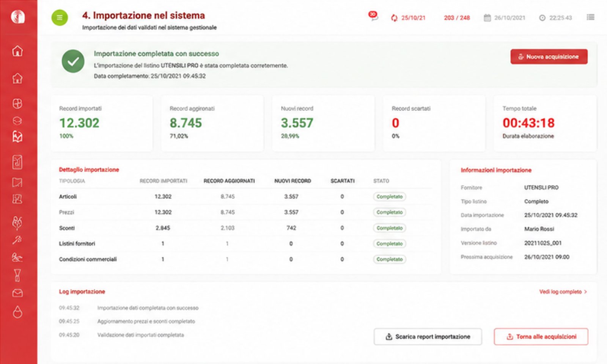This screenshot has width=607, height=364.
Task: Click the Completato badge in the Prezzi row
Action: click(x=390, y=212)
